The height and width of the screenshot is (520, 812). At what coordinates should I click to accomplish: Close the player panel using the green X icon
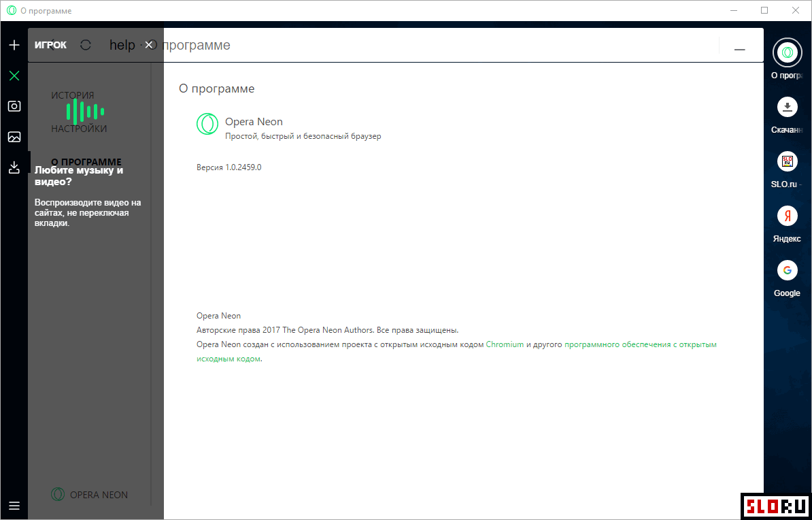pos(14,76)
